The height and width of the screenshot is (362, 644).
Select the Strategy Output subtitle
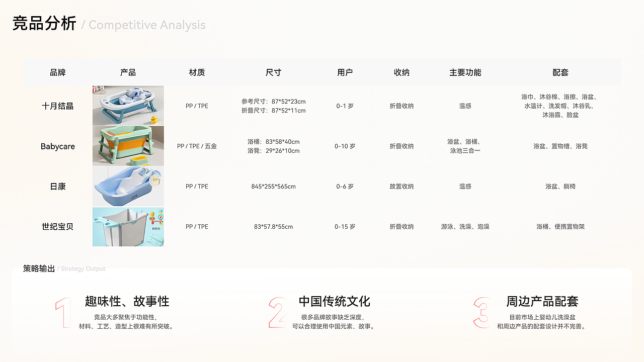83,269
